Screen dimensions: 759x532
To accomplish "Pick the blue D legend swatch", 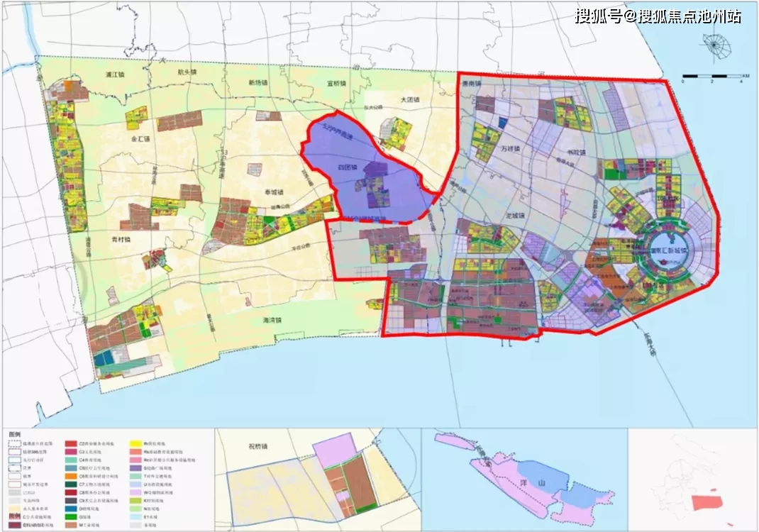I will (71, 509).
